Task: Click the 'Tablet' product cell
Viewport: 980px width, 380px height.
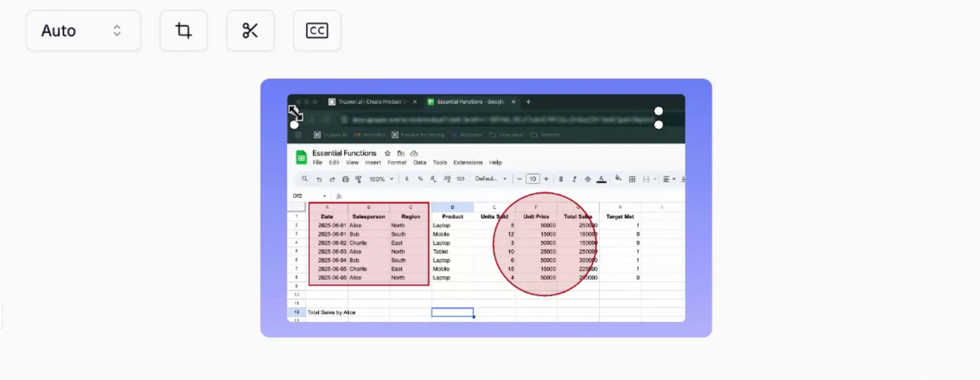Action: [452, 252]
